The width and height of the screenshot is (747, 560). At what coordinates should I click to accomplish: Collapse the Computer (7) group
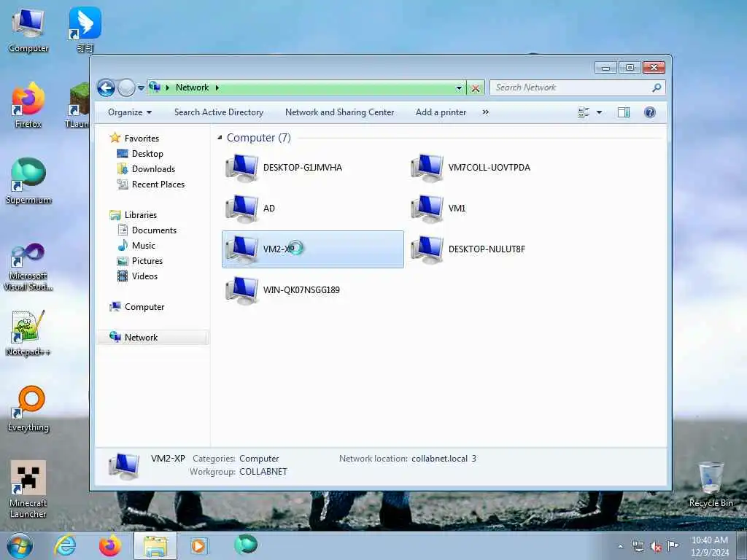(220, 138)
